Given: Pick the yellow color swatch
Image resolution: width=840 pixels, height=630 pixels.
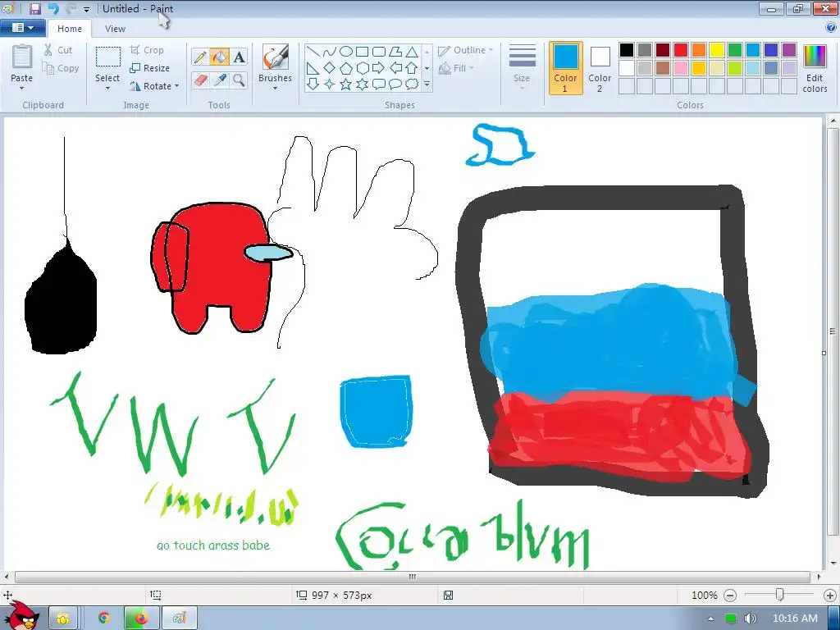Looking at the screenshot, I should tap(717, 50).
